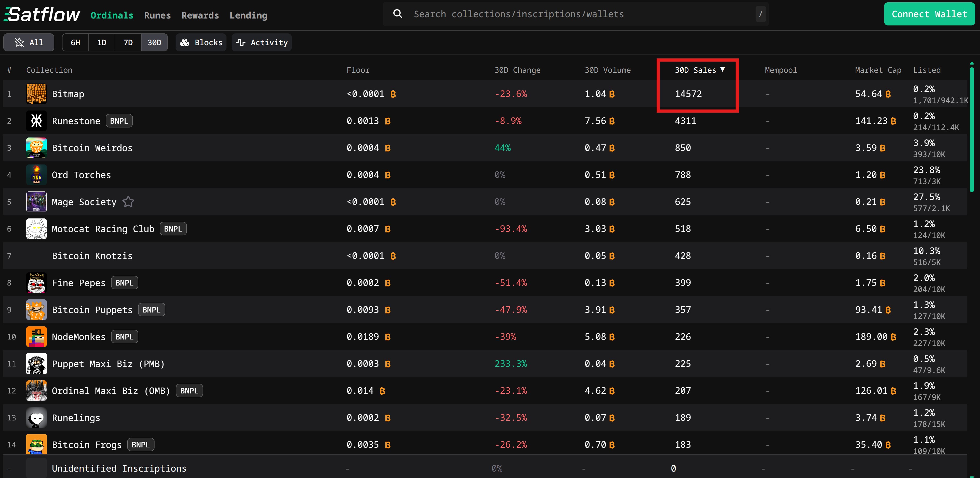Click the NodeMonkes pixel avatar
The image size is (980, 478).
[36, 337]
